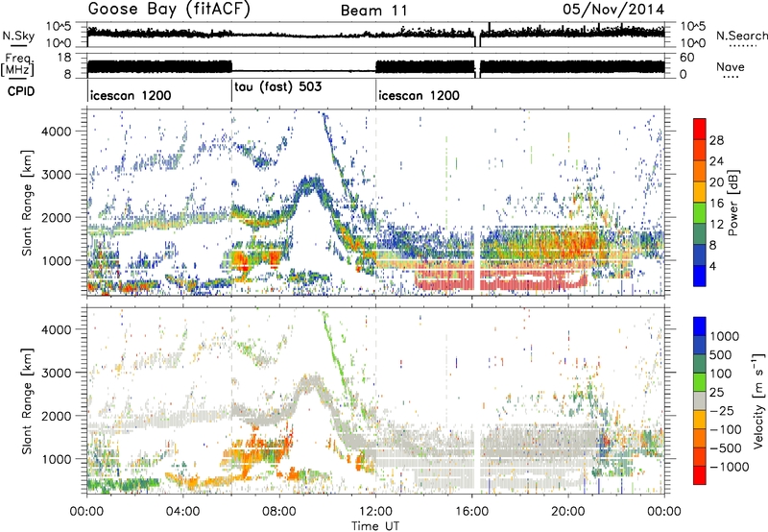This screenshot has width=768, height=532.
Task: Click the "N.Search" legend label
Action: click(741, 36)
